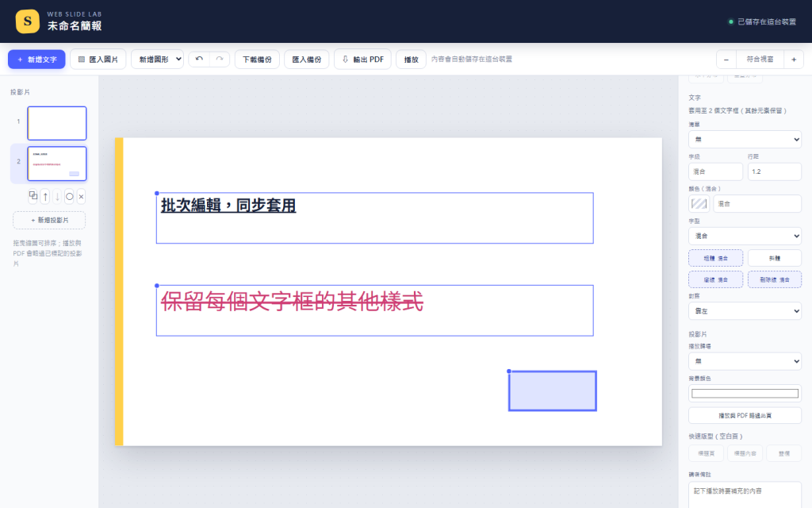Click the 標題內容 title-content layout button
The width and height of the screenshot is (812, 508).
(745, 453)
